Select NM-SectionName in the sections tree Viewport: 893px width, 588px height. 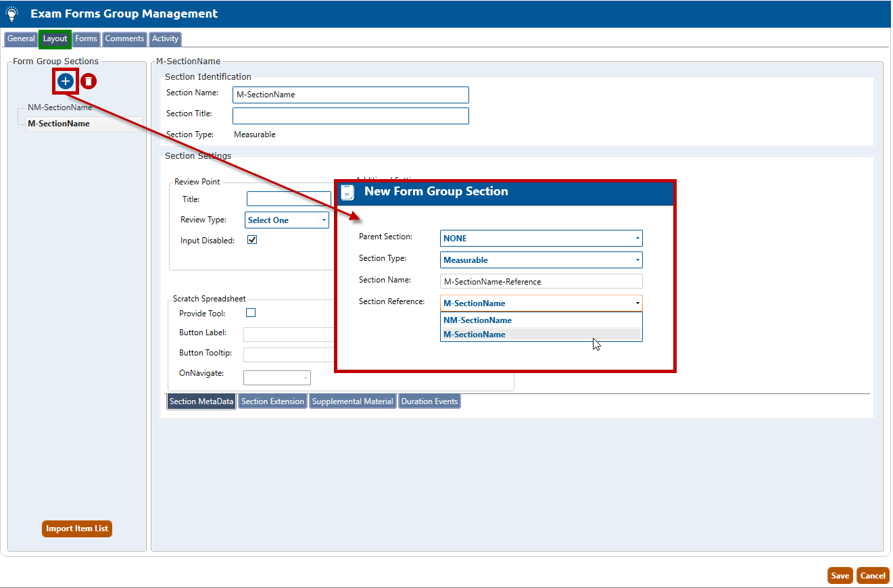pos(59,107)
